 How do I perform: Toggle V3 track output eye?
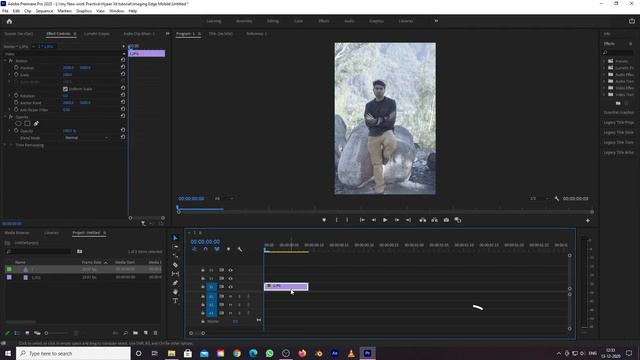pyautogui.click(x=231, y=270)
